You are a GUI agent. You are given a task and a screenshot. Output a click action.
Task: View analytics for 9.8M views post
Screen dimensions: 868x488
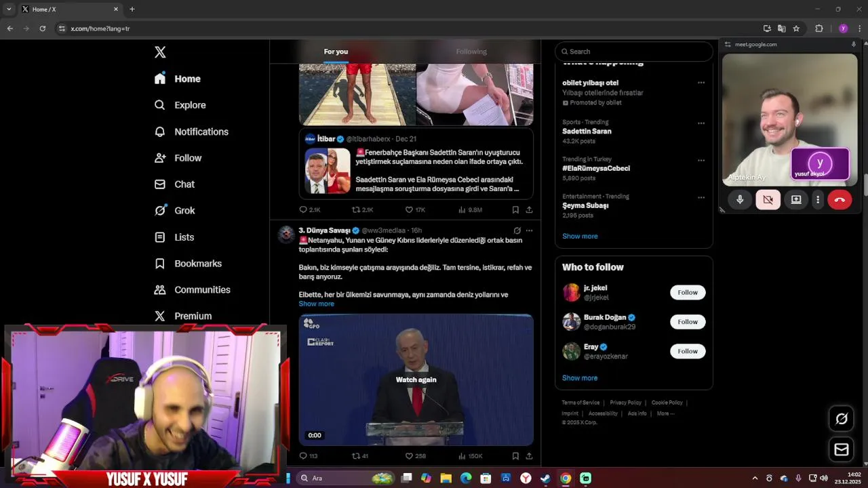pos(470,210)
